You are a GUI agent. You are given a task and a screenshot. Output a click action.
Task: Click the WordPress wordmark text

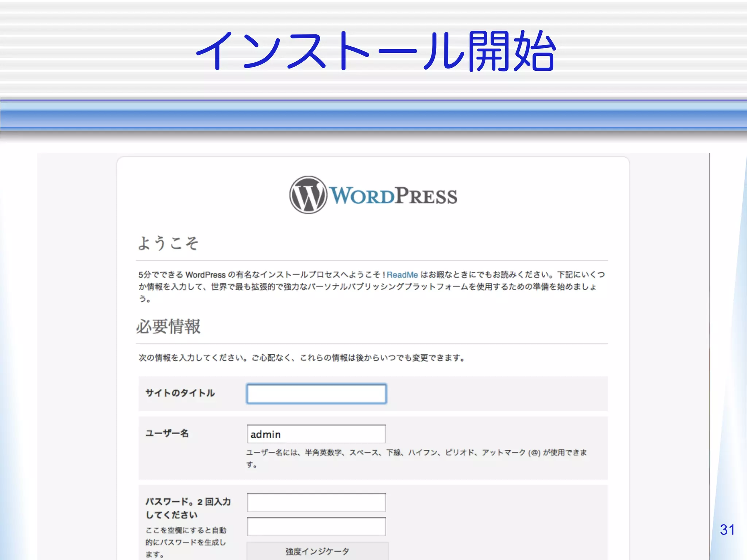[393, 196]
